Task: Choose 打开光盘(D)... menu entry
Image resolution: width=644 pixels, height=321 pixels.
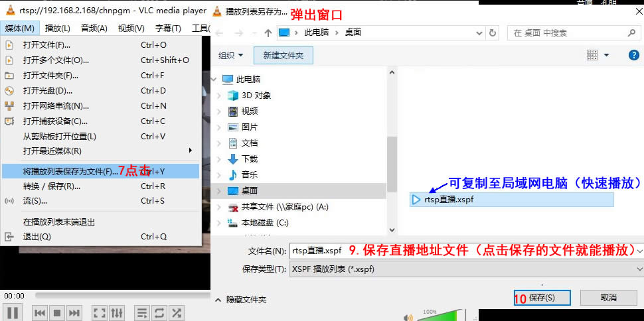Action: tap(101, 91)
